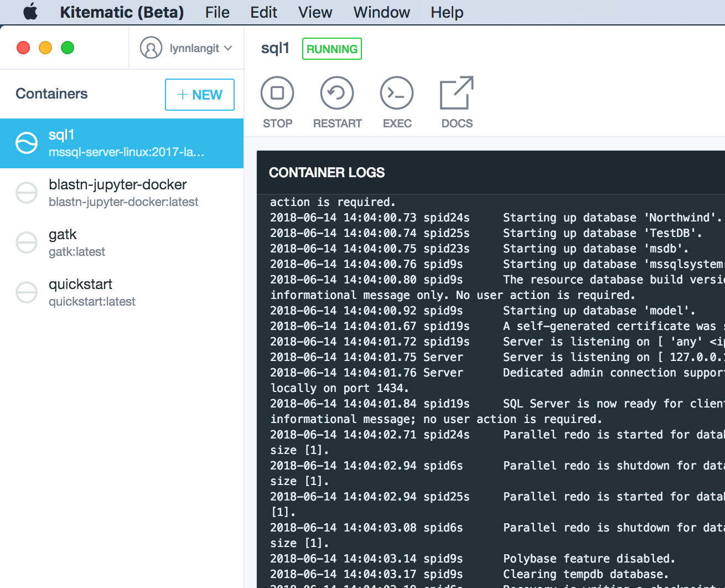Viewport: 725px width, 588px height.
Task: Click the yellow minimize window button
Action: 45,48
